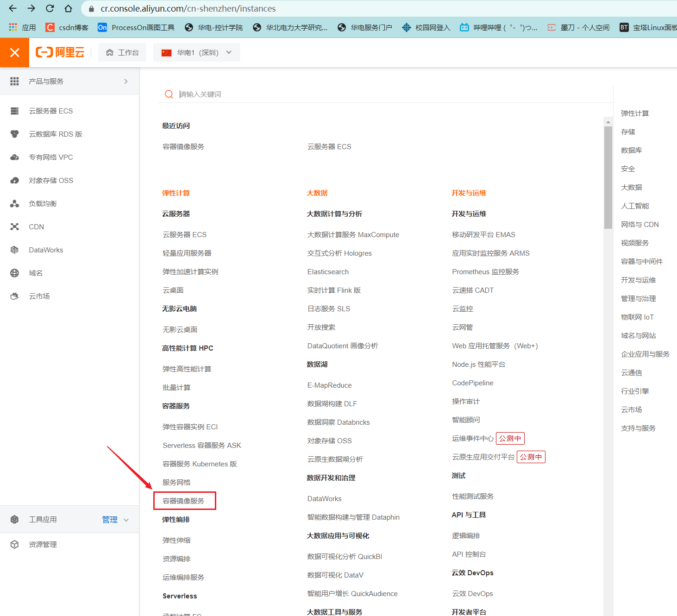Click the 资源管理 icon
This screenshot has height=616, width=677.
coord(15,544)
